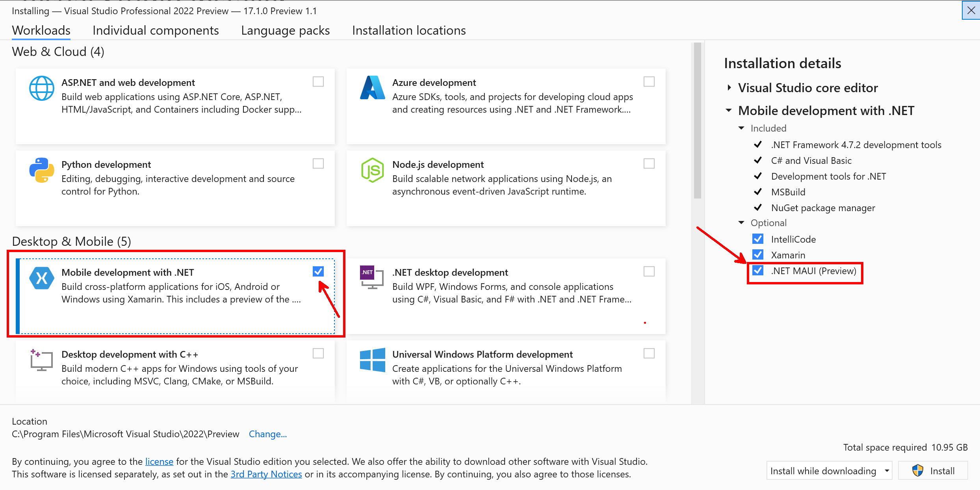Check the Python development workload
The height and width of the screenshot is (490, 980).
click(x=318, y=163)
